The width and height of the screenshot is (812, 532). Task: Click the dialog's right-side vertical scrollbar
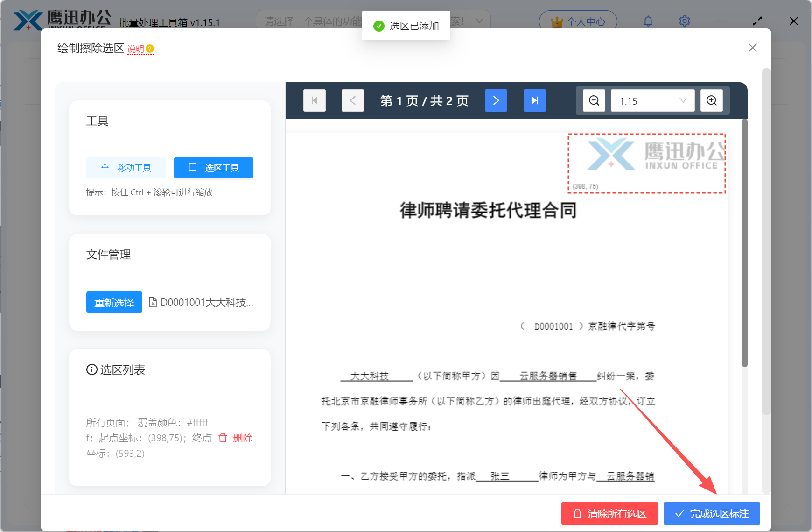(766, 241)
